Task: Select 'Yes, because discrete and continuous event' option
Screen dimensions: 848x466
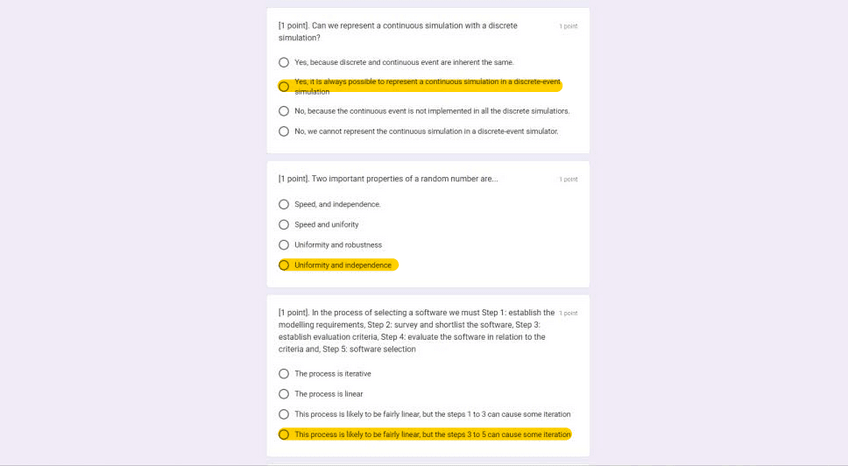Action: 284,62
